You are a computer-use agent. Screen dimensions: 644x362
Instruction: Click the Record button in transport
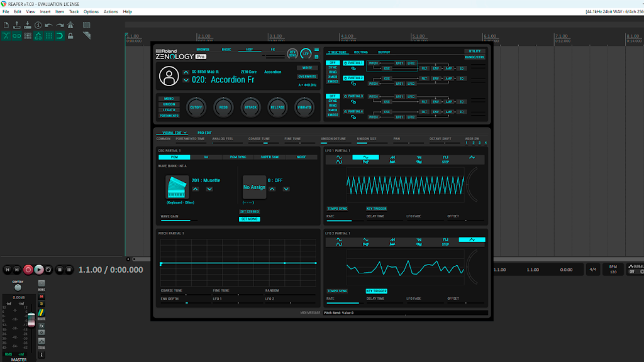pyautogui.click(x=28, y=270)
